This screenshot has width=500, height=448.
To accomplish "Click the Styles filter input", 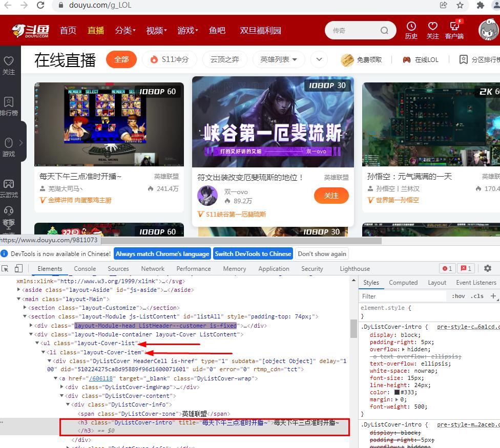I will pos(403,296).
